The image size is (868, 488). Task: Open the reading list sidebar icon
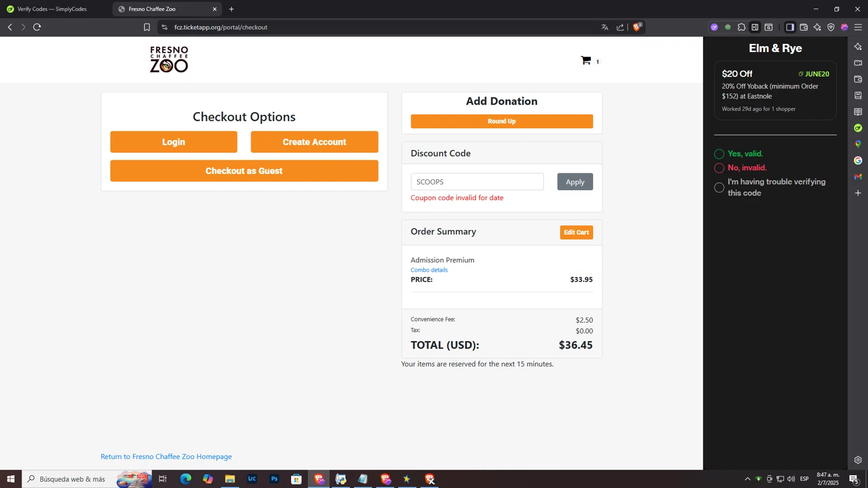coord(858,112)
